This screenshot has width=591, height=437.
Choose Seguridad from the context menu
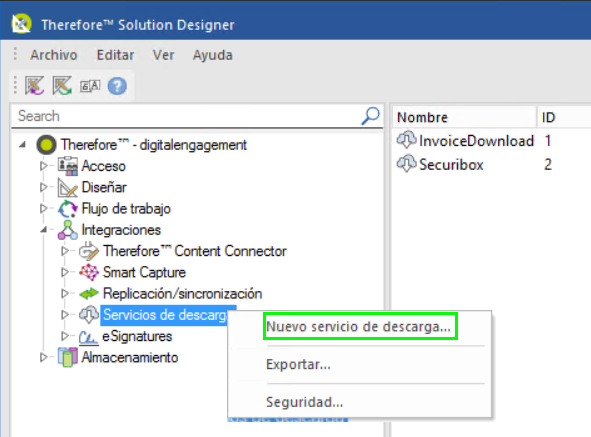305,402
